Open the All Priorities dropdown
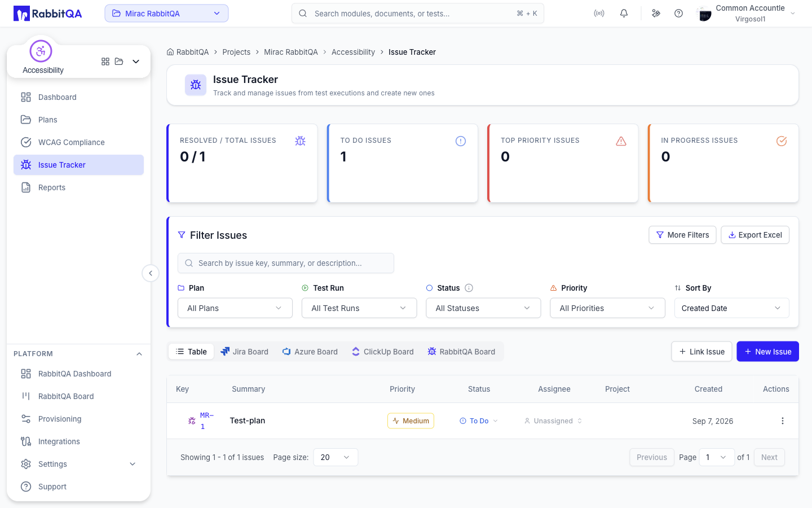Screen dimensions: 812x508 (607, 308)
